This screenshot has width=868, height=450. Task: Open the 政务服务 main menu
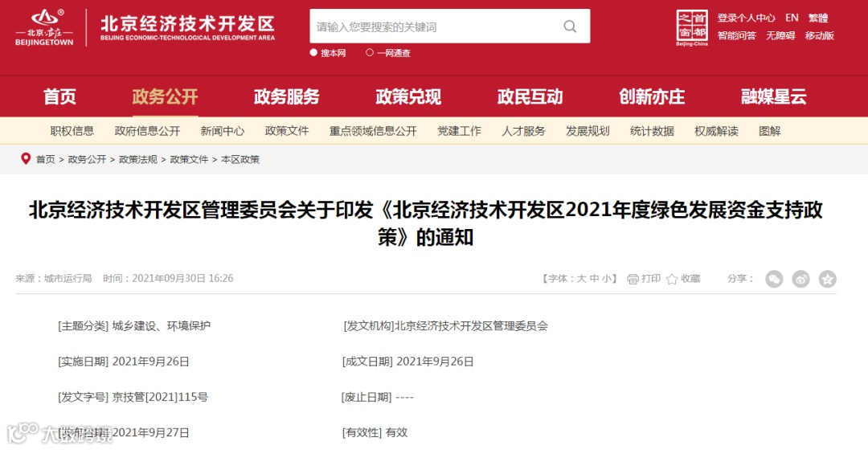(287, 97)
